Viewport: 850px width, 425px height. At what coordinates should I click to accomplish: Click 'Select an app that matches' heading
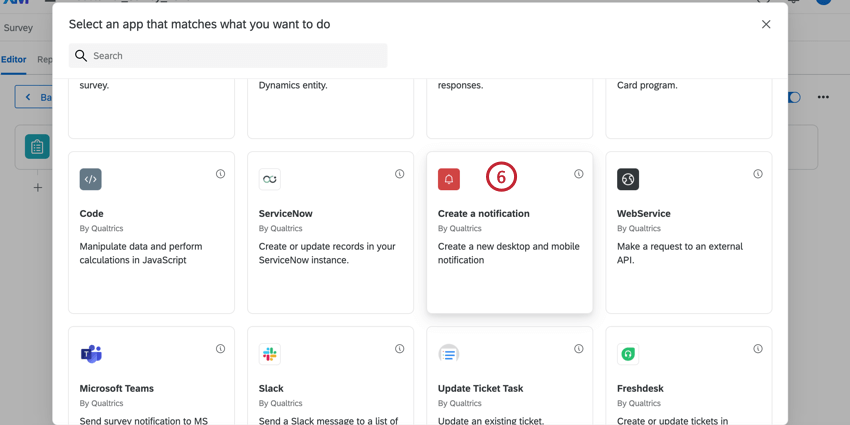pyautogui.click(x=199, y=24)
